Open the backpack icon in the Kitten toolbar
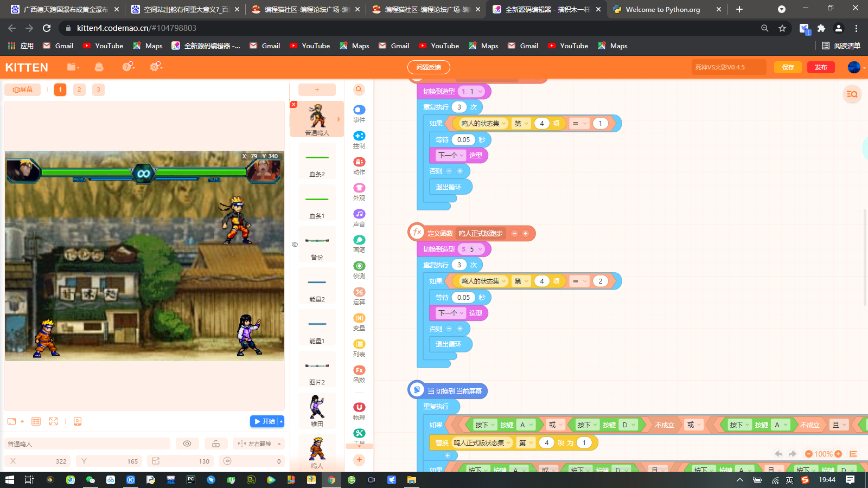This screenshot has width=868, height=488. coord(99,67)
